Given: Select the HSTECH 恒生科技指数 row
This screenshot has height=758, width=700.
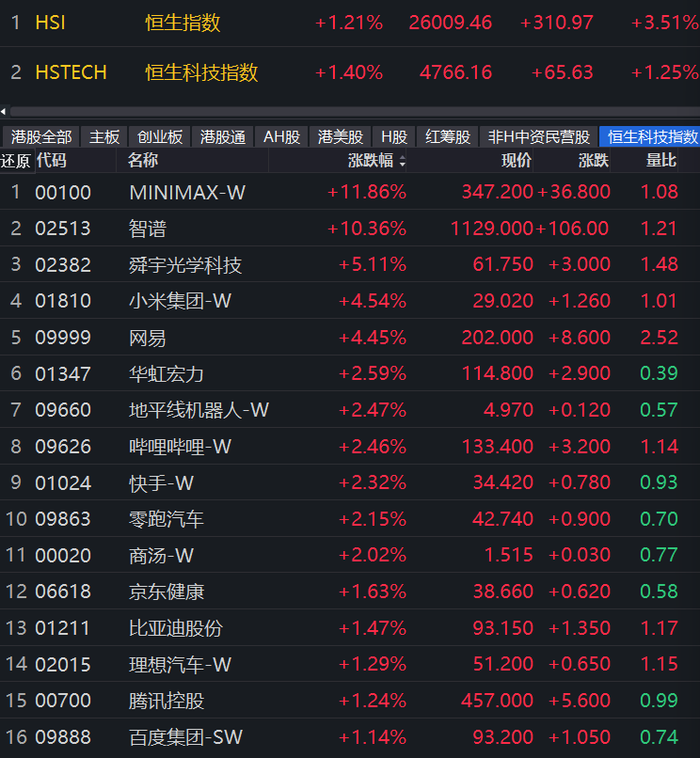Looking at the screenshot, I should [350, 72].
